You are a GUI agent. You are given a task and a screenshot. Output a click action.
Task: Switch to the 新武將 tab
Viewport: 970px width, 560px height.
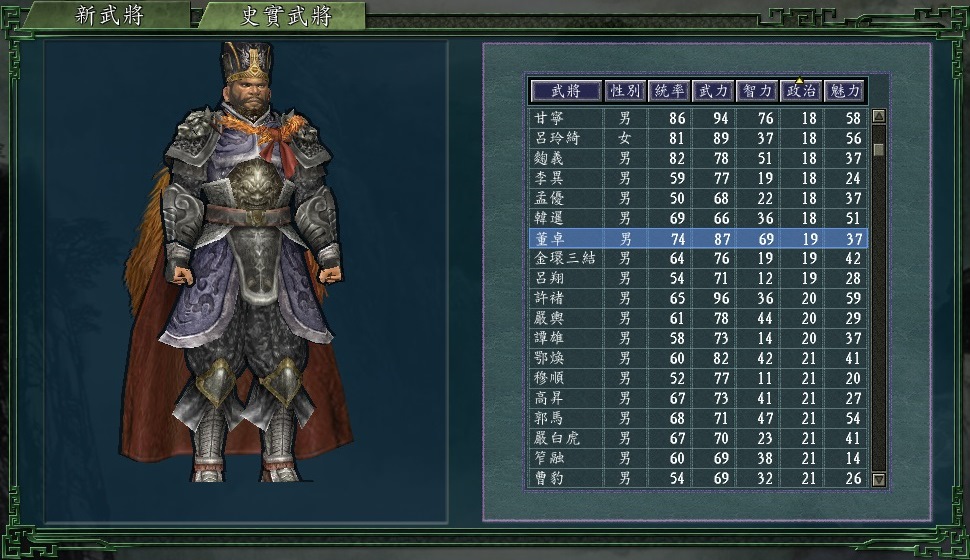coord(109,15)
